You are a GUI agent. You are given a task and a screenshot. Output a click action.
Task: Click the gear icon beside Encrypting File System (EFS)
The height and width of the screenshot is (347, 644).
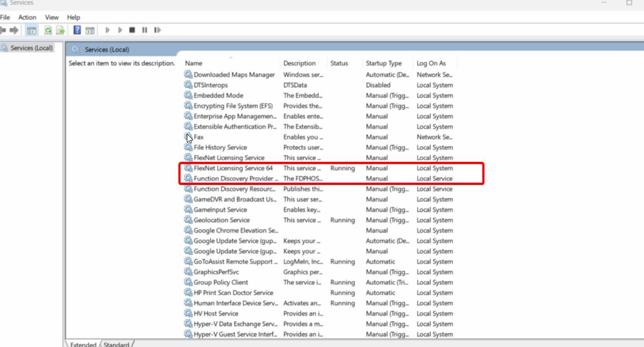pyautogui.click(x=188, y=106)
